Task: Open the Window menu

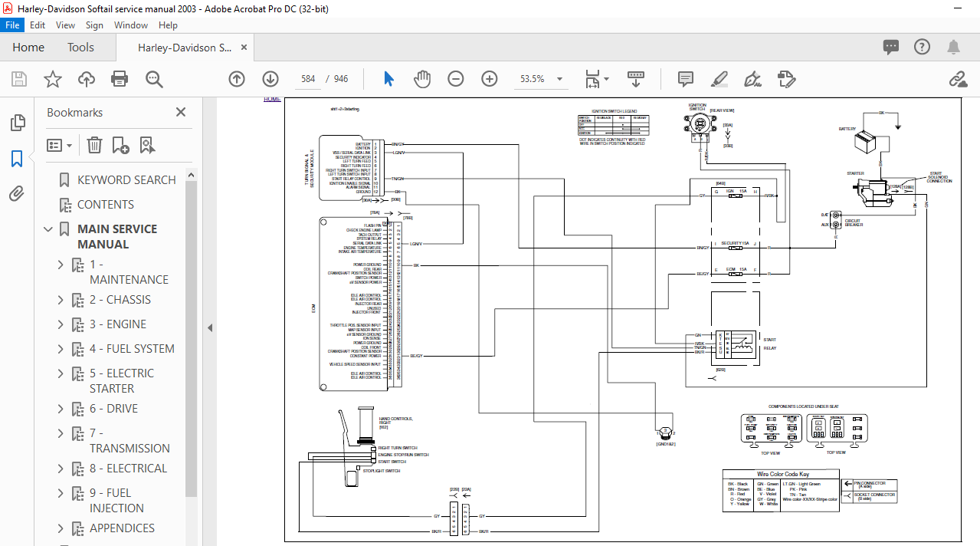Action: 131,25
